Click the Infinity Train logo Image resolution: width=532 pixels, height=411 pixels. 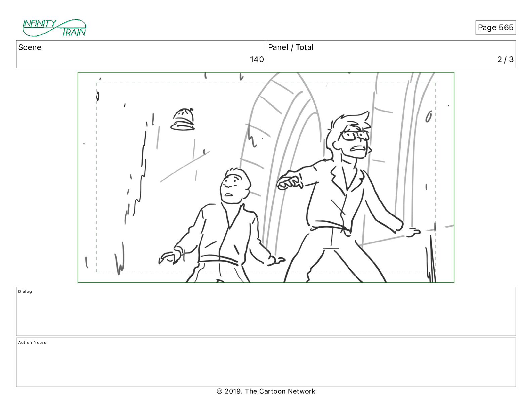pos(54,28)
